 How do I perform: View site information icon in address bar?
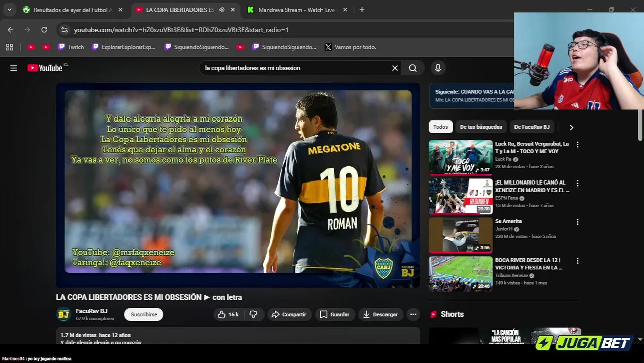coord(64,30)
